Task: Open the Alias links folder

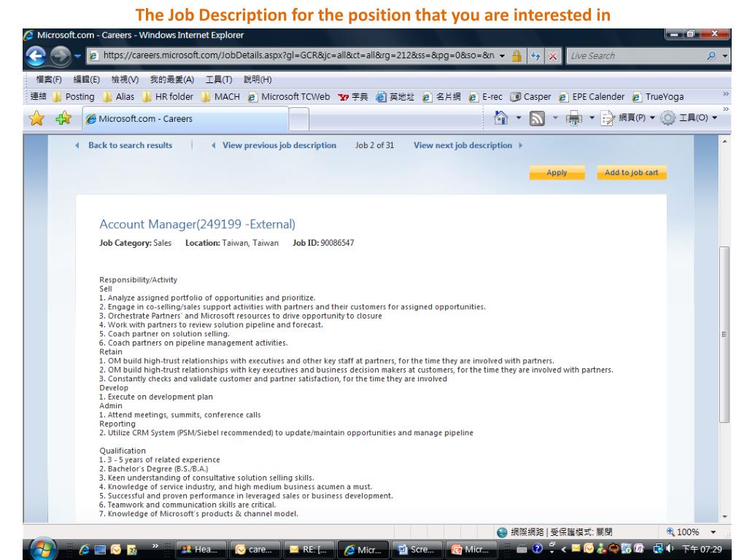Action: [119, 97]
